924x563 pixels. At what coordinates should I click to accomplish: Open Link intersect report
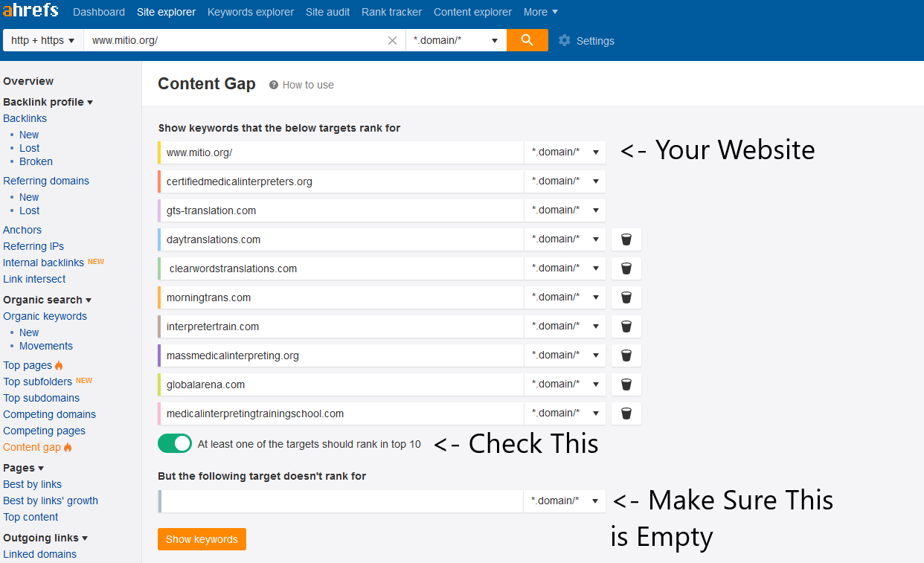(34, 279)
